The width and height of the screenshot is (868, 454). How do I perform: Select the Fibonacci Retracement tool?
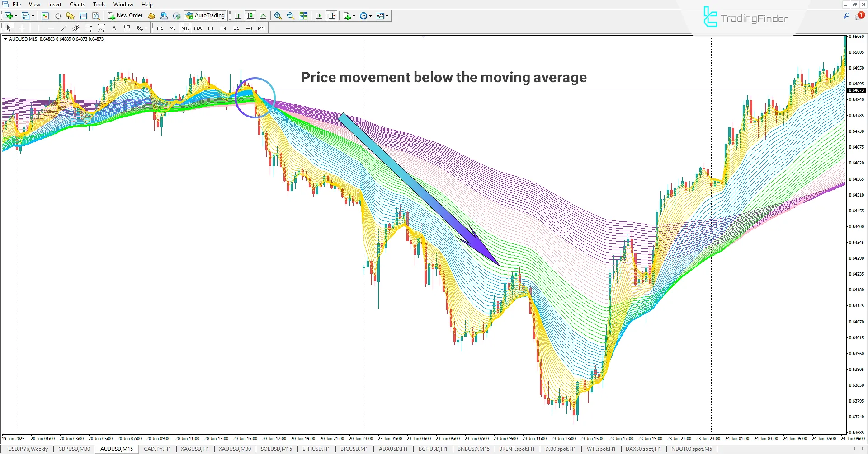point(89,28)
